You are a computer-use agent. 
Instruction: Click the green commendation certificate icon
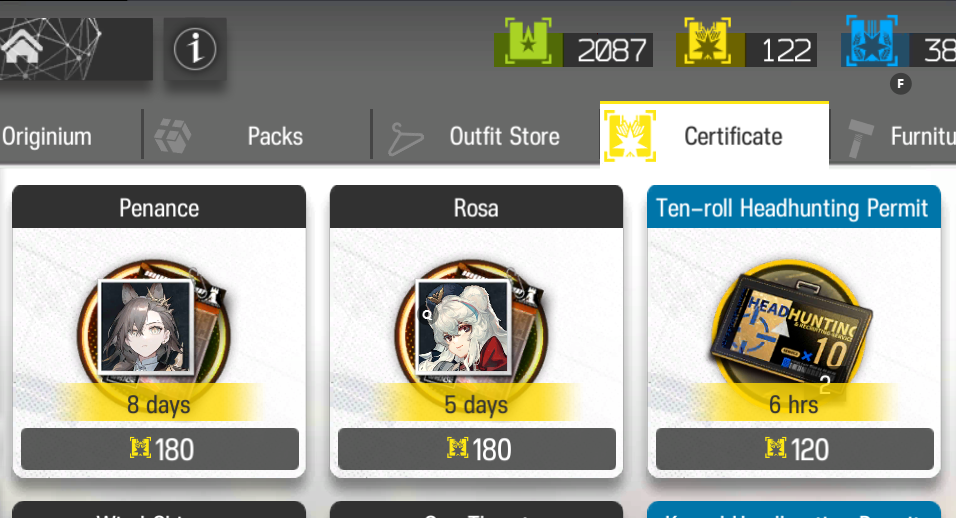528,41
